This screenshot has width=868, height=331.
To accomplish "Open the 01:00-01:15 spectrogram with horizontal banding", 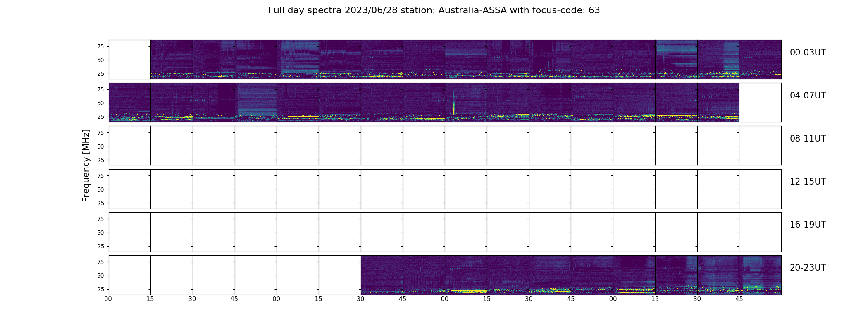I will pos(298,60).
